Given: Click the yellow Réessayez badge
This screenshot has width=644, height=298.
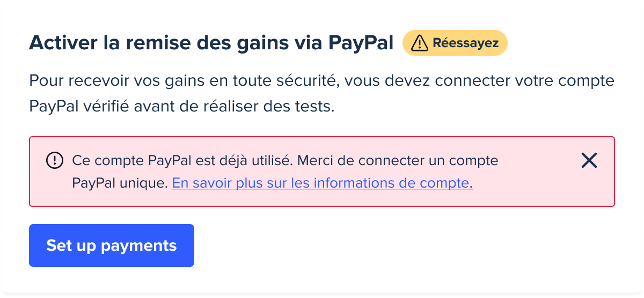Looking at the screenshot, I should [455, 43].
